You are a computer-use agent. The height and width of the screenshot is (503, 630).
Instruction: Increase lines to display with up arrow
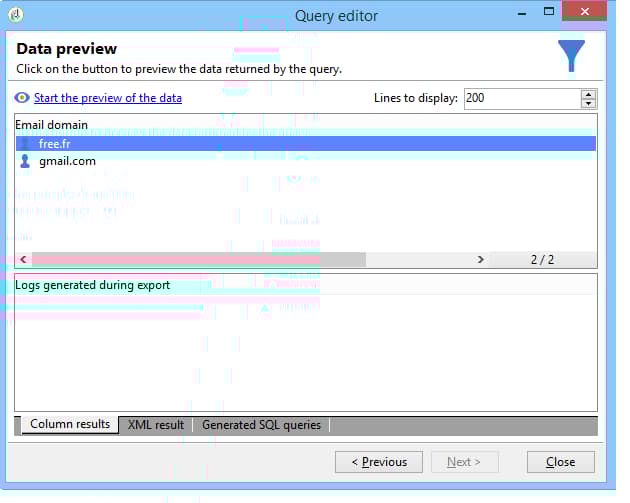(589, 94)
